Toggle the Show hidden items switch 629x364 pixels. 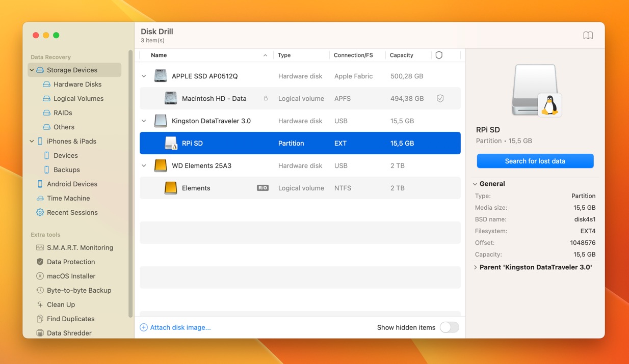449,327
